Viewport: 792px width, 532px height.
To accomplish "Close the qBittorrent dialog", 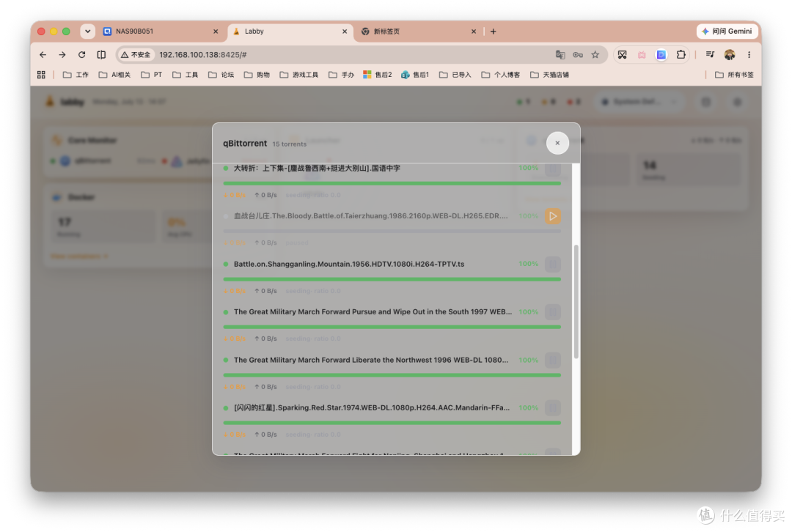I will coord(557,143).
